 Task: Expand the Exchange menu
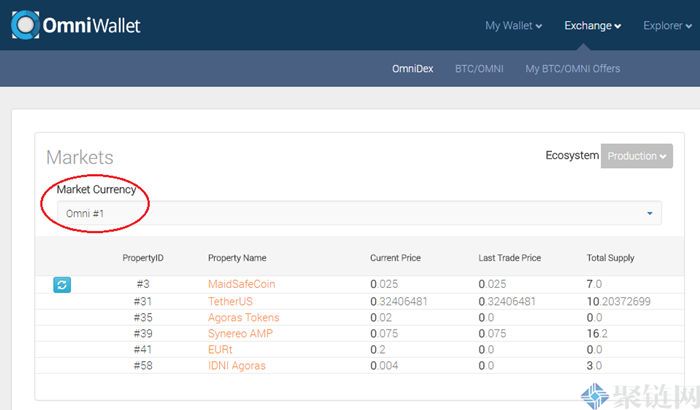592,26
